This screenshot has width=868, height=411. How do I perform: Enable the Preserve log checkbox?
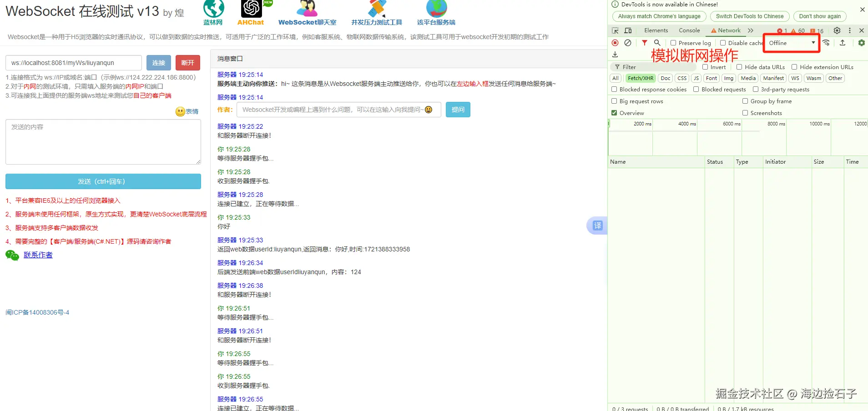tap(673, 43)
